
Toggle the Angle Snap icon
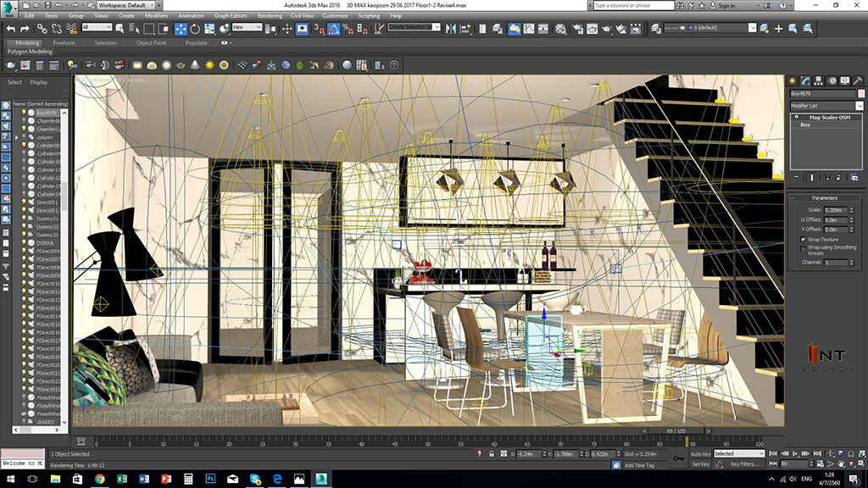coord(334,29)
